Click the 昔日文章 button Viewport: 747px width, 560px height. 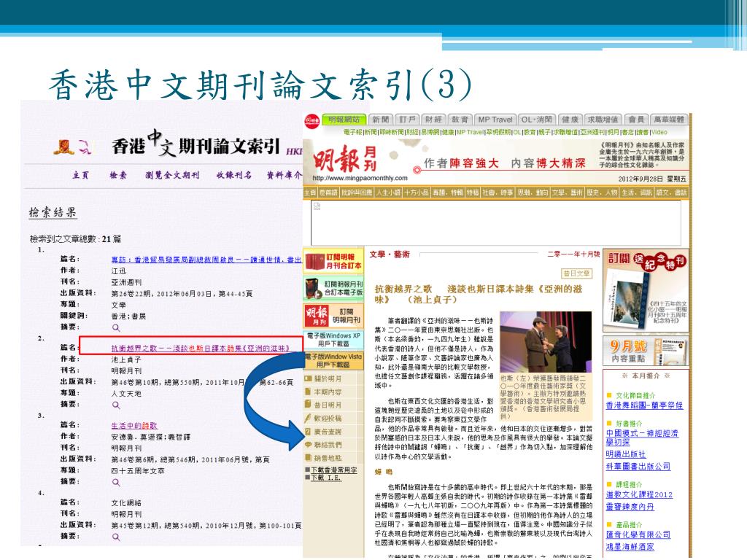[x=576, y=273]
